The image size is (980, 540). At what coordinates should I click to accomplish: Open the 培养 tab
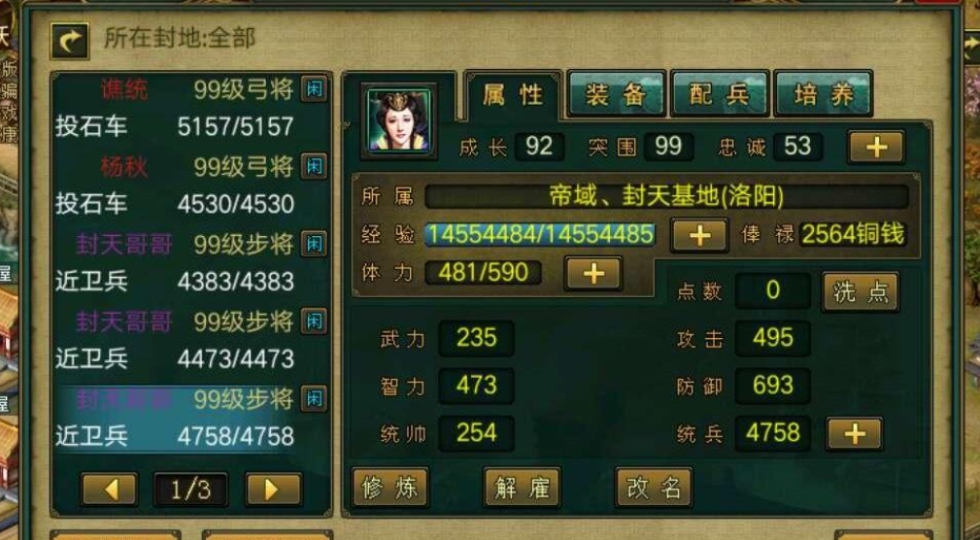823,94
